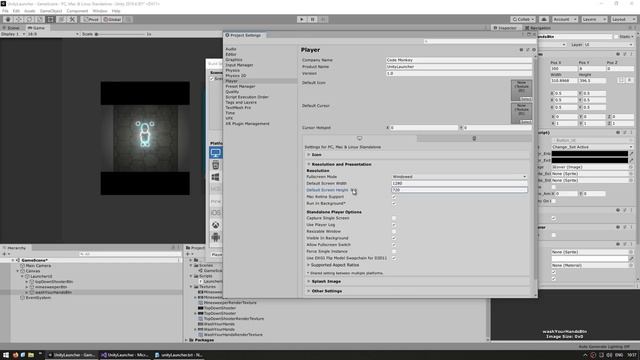640x360 pixels.
Task: Open the Assets menu
Action: [29, 11]
